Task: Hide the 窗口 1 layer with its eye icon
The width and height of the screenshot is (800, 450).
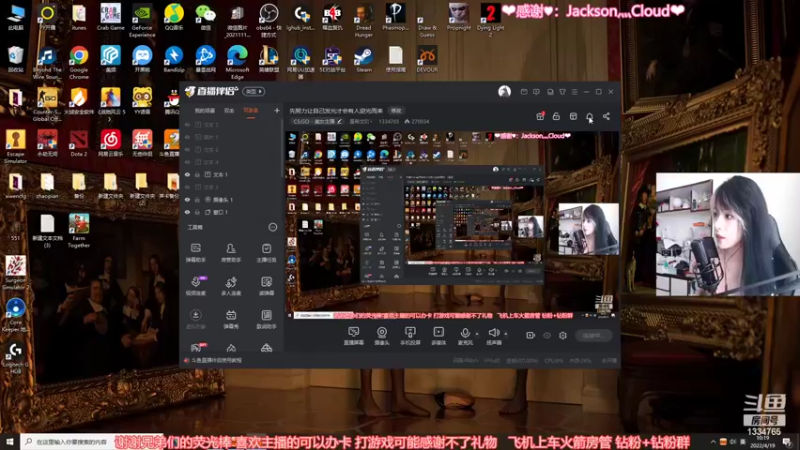Action: coord(187,212)
